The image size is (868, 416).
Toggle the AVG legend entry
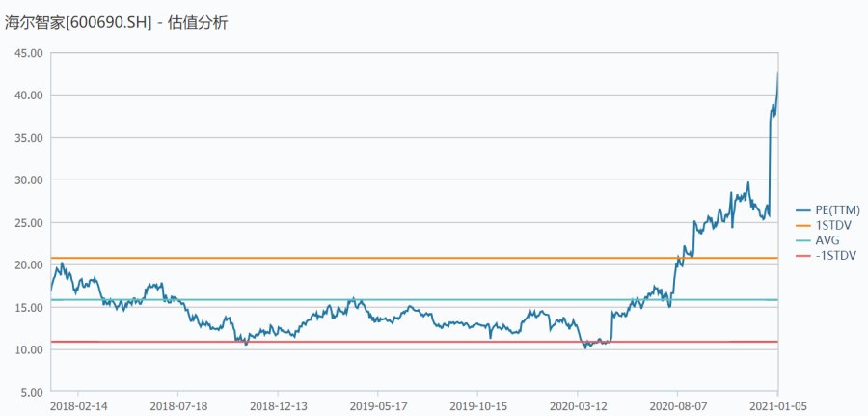[x=818, y=240]
